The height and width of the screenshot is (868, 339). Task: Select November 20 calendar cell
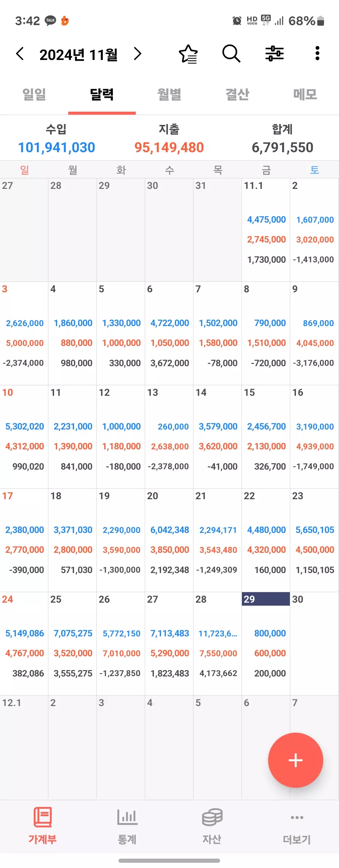[169, 540]
